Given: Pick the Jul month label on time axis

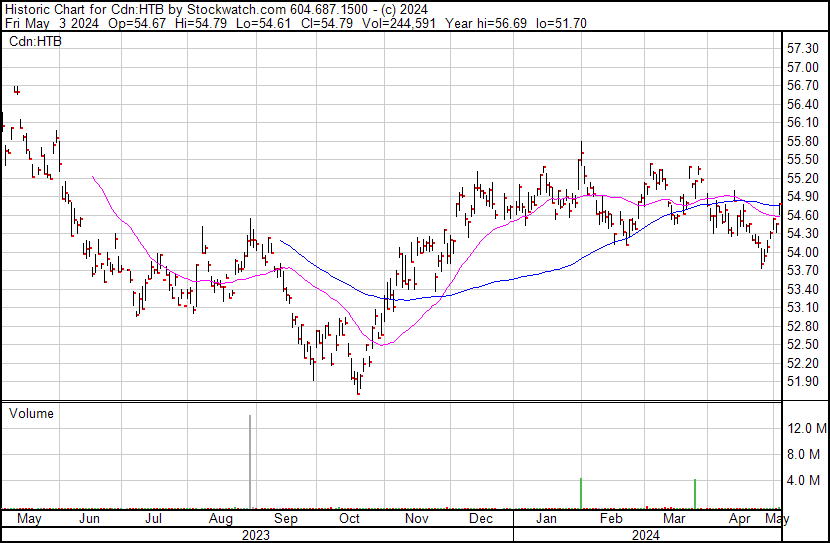Looking at the screenshot, I should (154, 519).
